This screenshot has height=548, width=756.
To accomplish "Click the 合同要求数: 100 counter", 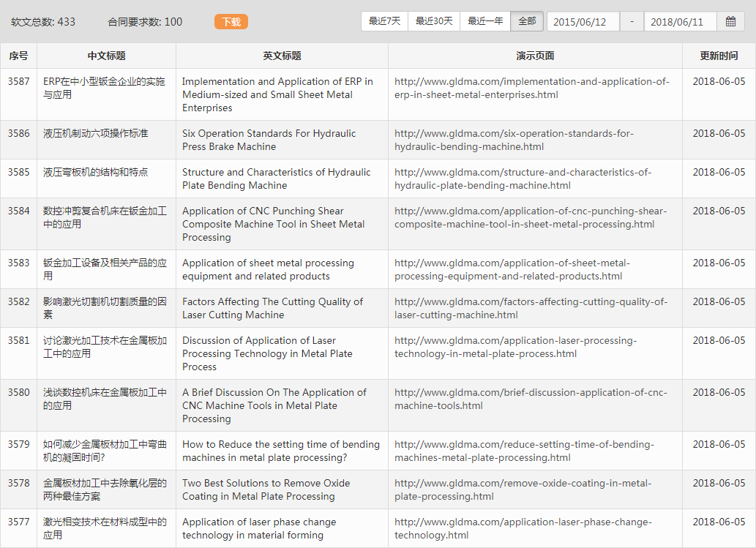I will coord(145,22).
